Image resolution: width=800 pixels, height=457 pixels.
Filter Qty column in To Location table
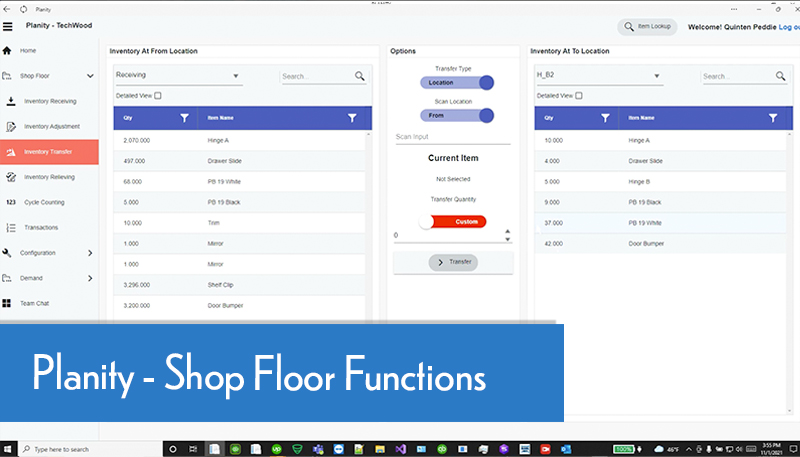605,118
